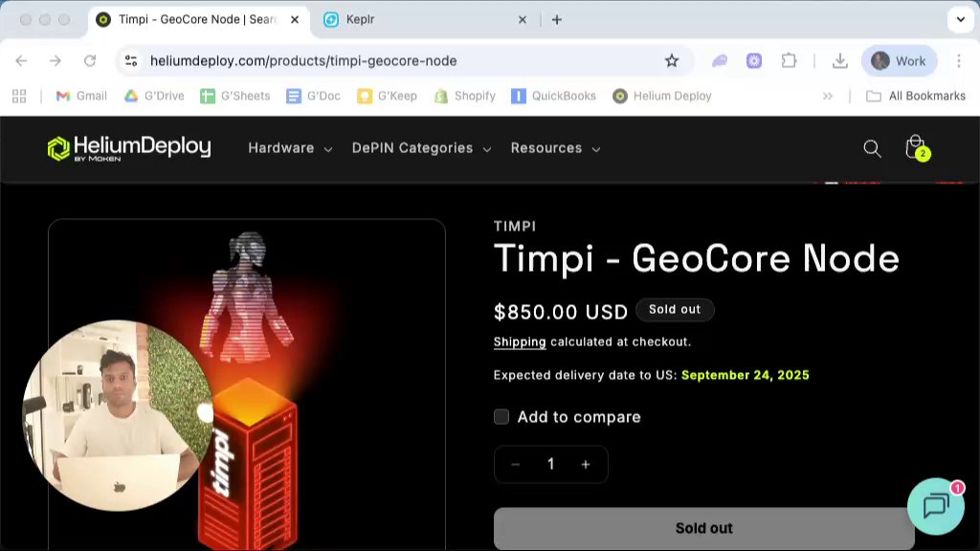Open the Extensions puzzle icon
Image resolution: width=980 pixels, height=551 pixels.
click(x=789, y=60)
